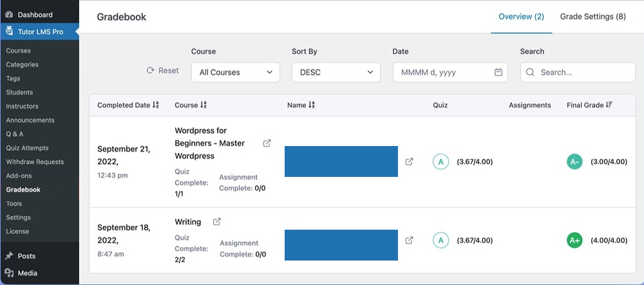This screenshot has height=285, width=644.
Task: Click the Writing course title
Action: tap(188, 222)
